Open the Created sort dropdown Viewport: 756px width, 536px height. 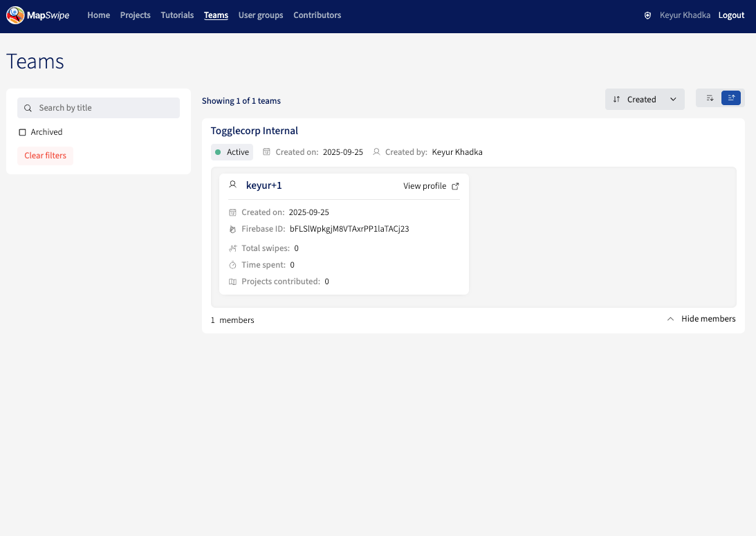(x=644, y=99)
